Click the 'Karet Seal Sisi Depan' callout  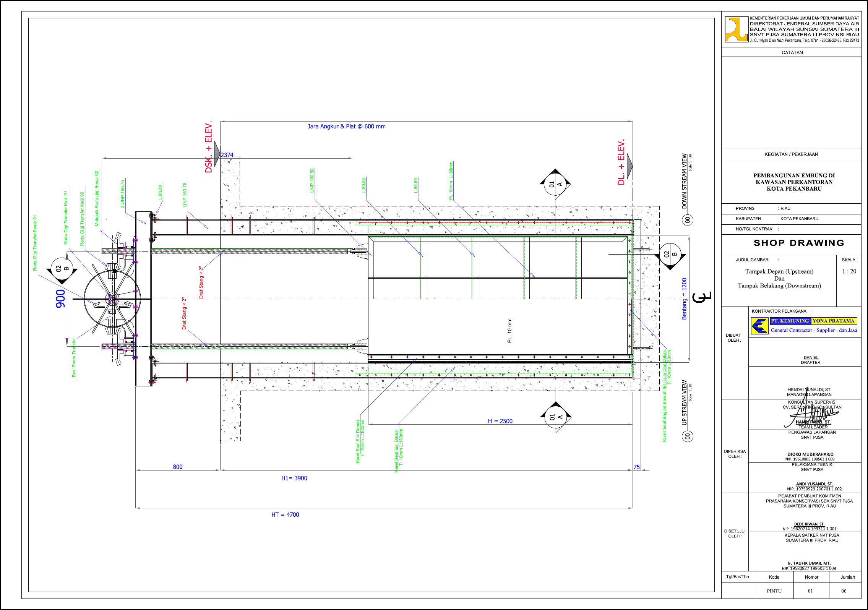(360, 441)
